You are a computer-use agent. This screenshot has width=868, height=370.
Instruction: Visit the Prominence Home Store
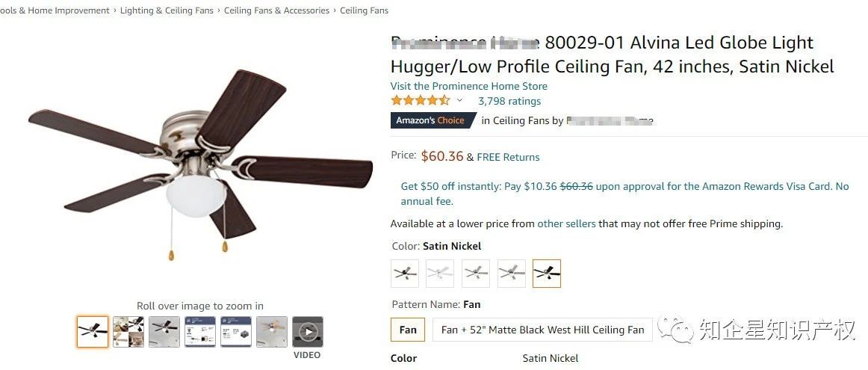(x=468, y=86)
